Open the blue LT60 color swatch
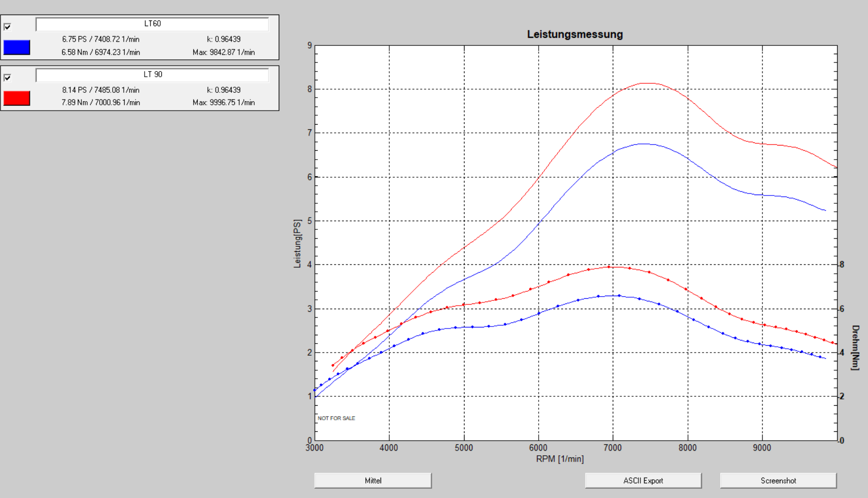868x498 pixels. click(17, 47)
